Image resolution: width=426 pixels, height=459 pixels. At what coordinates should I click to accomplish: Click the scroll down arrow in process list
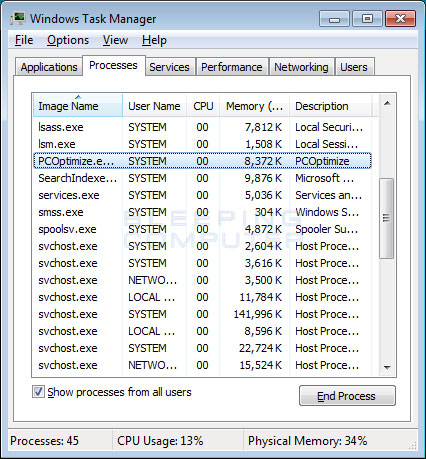[x=387, y=367]
